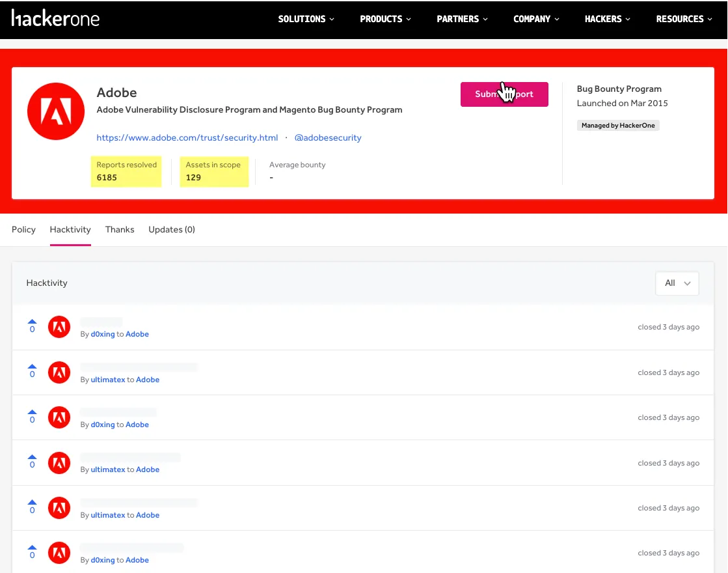
Task: Open ultimatex profile in fourth row
Action: 108,470
